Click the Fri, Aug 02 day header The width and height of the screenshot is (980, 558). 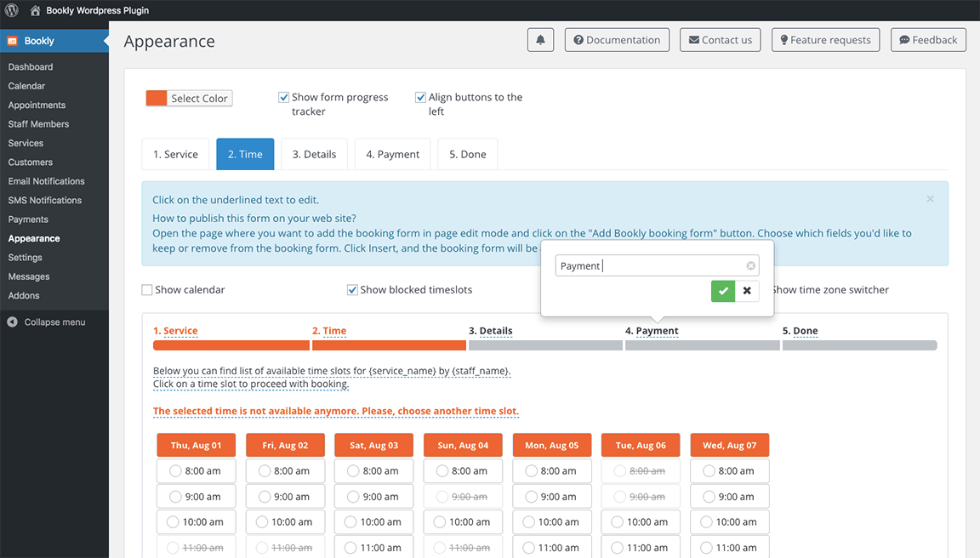[285, 446]
